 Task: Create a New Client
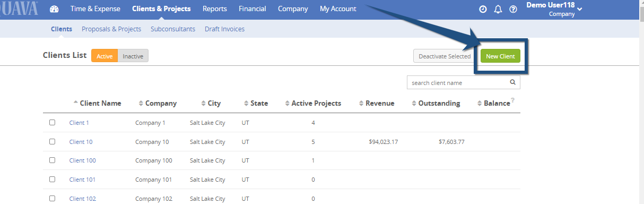(500, 56)
